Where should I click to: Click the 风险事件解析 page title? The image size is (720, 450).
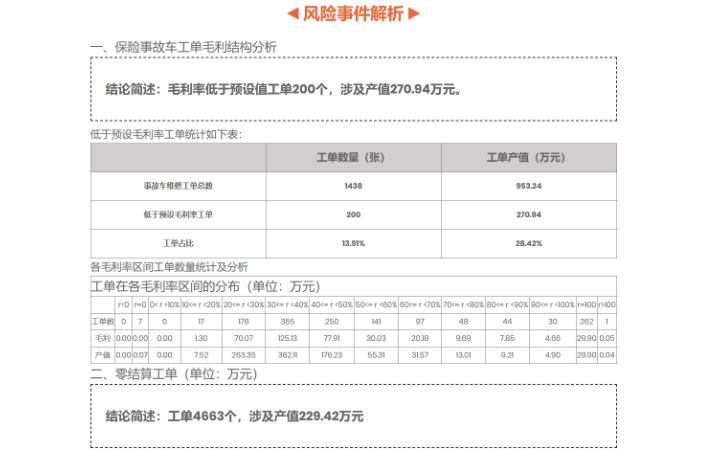pyautogui.click(x=353, y=13)
